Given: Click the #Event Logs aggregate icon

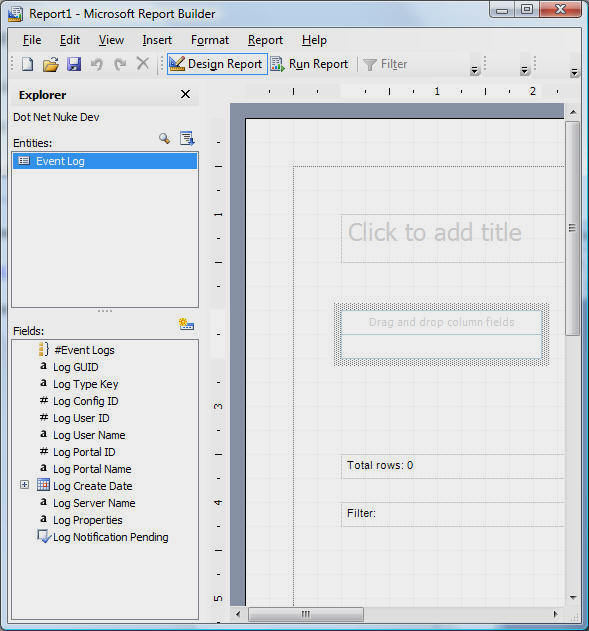Looking at the screenshot, I should coord(43,349).
